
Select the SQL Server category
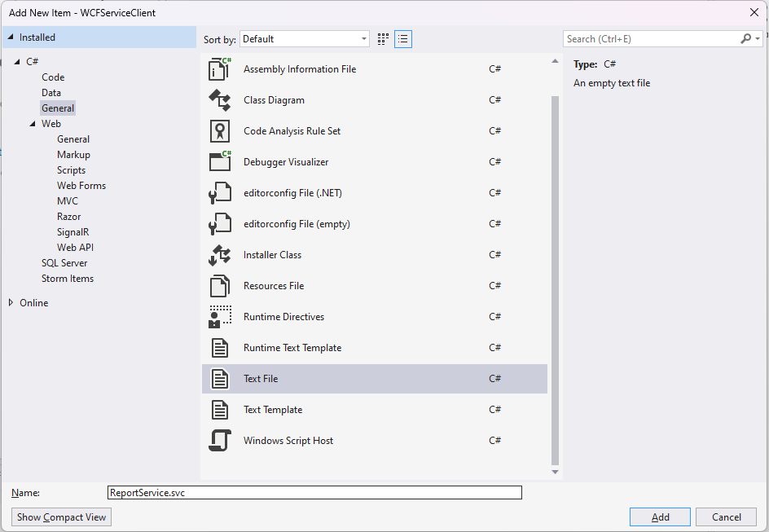[x=64, y=263]
